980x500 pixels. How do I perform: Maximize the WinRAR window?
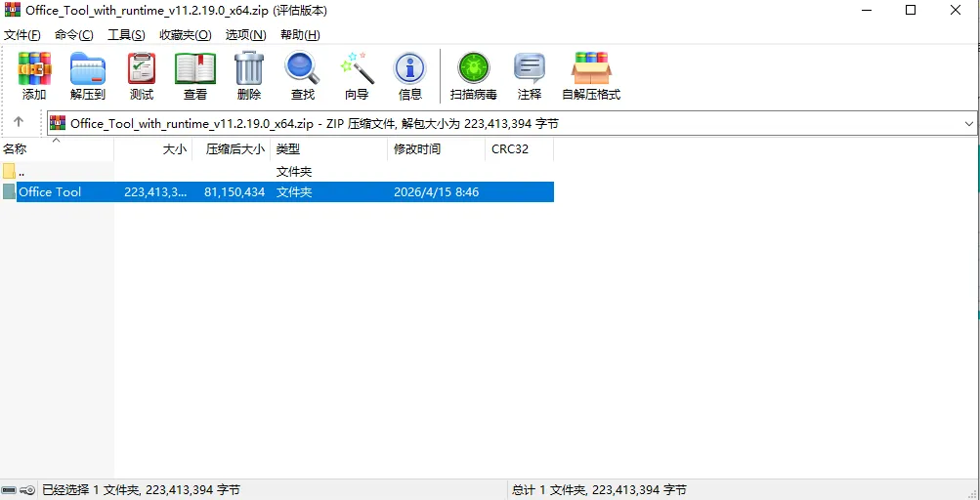pos(911,10)
